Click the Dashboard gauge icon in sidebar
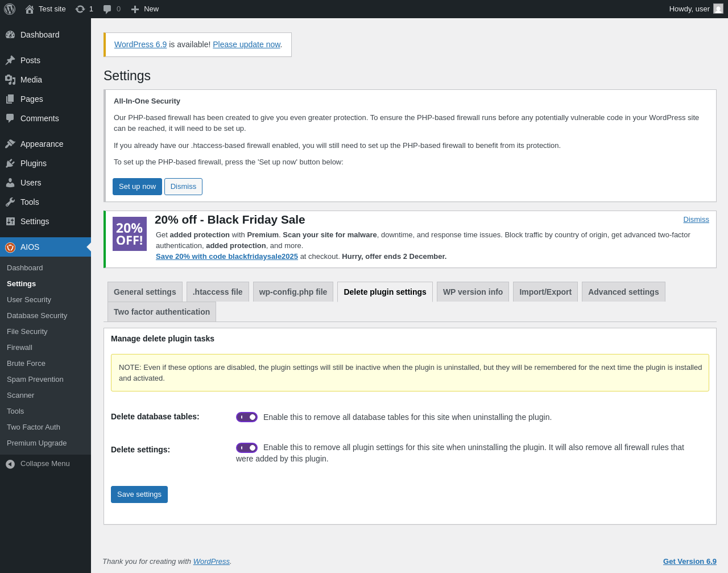The image size is (728, 573). click(10, 35)
